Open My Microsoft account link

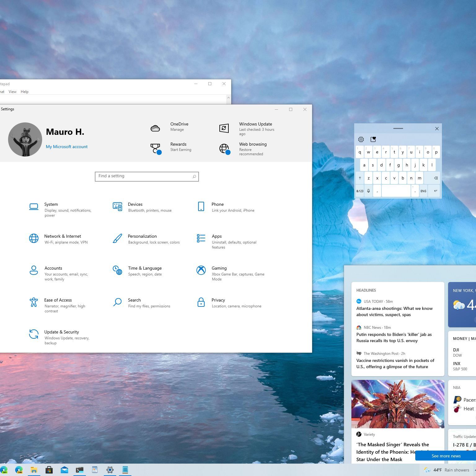tap(67, 147)
